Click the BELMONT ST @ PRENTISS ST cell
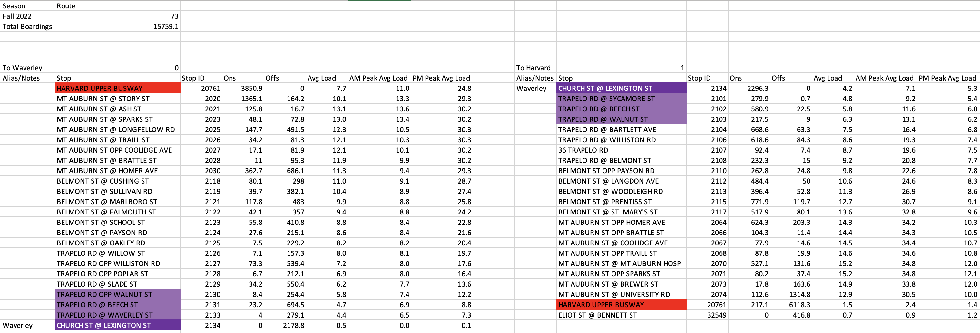This screenshot has height=333, width=980. pyautogui.click(x=621, y=202)
